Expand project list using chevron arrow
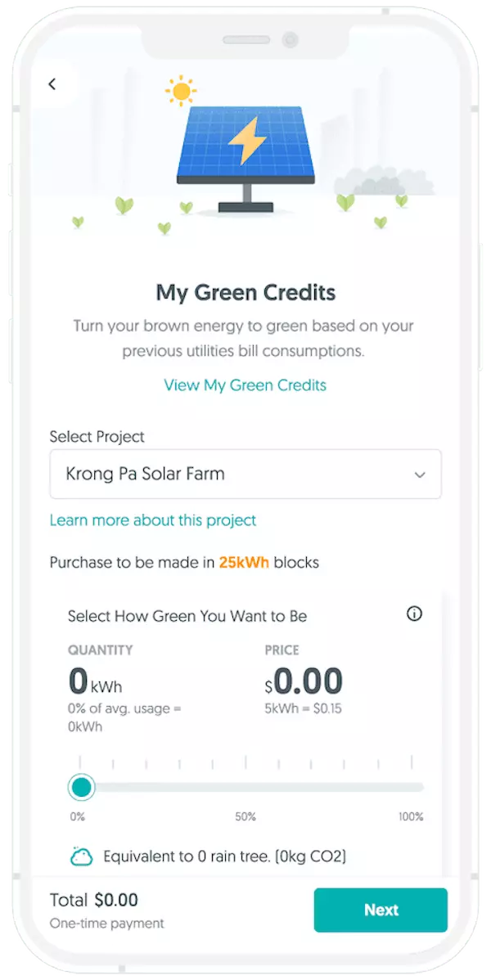 coord(420,475)
